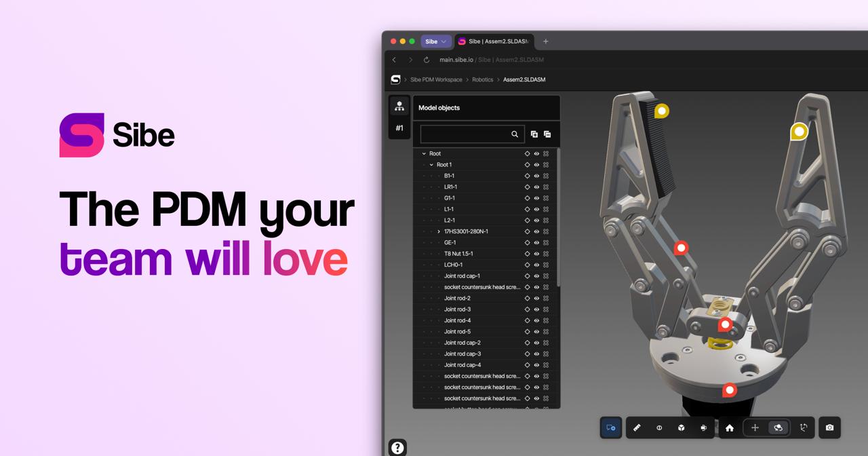Click the home view icon
Viewport: 868px width, 456px height.
[730, 427]
